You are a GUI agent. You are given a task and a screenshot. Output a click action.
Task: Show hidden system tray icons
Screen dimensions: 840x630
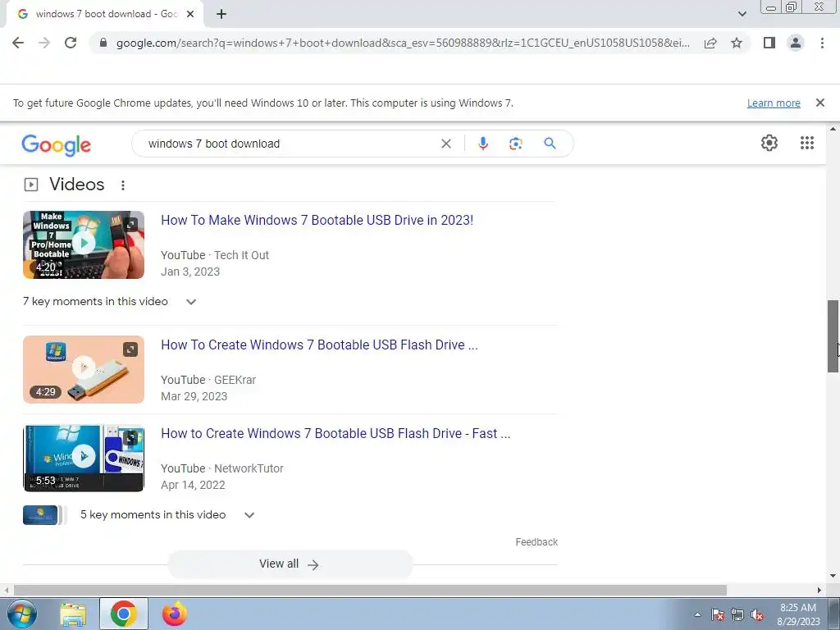tap(697, 615)
